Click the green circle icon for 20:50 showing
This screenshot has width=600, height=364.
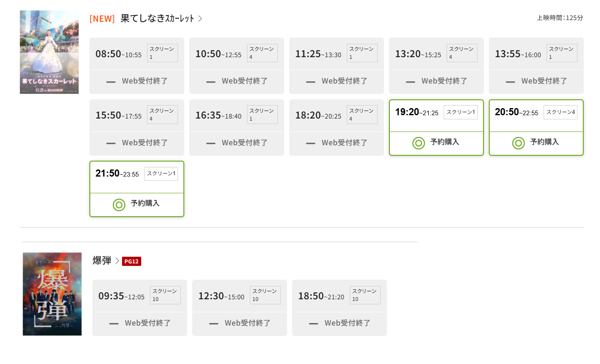tap(518, 143)
